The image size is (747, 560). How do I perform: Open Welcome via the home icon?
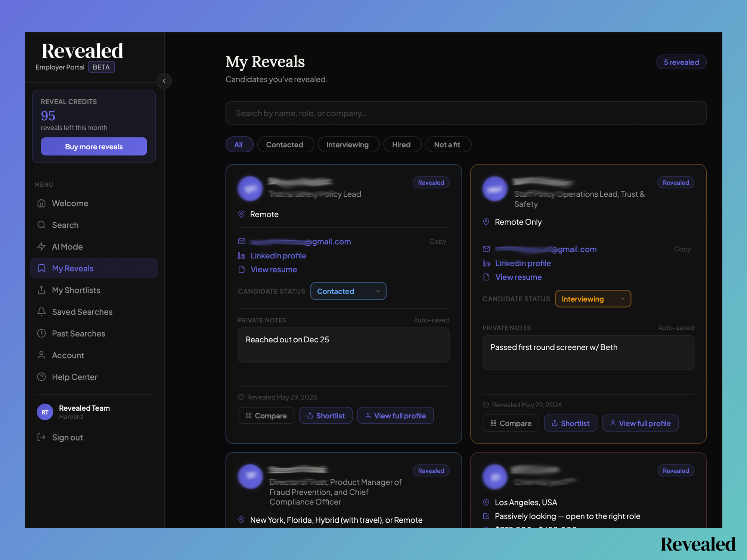(x=41, y=203)
